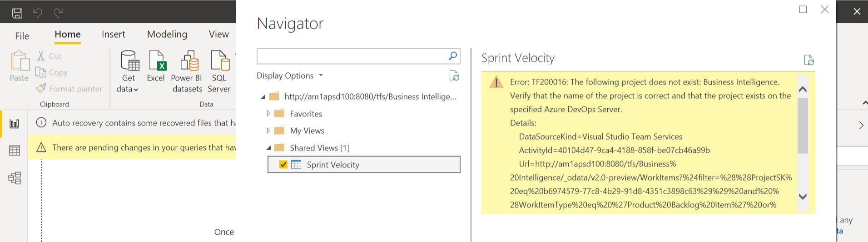Collapse the Shared Views folder
This screenshot has width=868, height=242.
[268, 148]
